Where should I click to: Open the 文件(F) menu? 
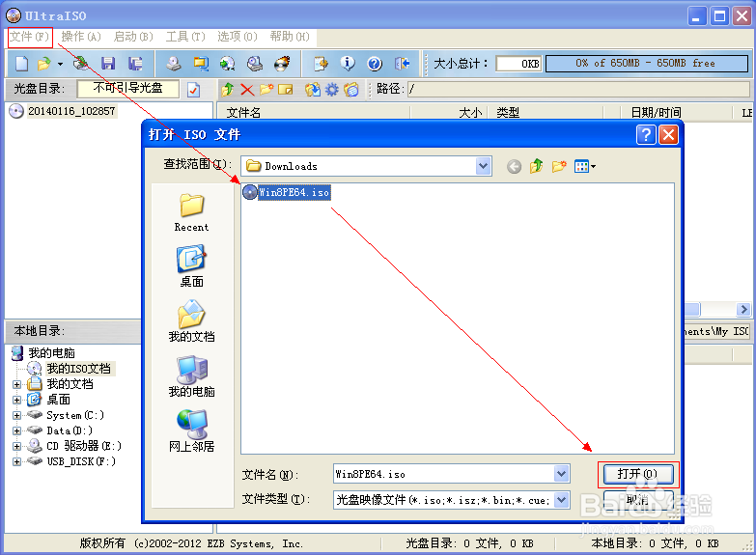point(29,37)
